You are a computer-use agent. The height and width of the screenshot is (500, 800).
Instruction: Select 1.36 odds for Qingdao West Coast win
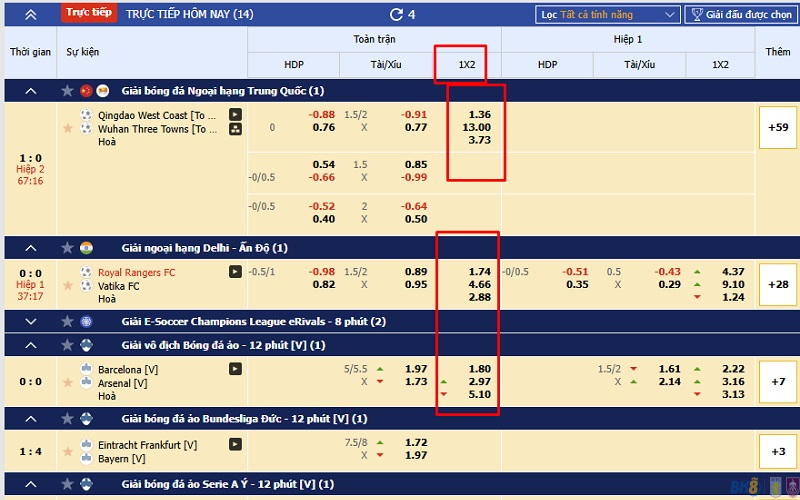[479, 115]
